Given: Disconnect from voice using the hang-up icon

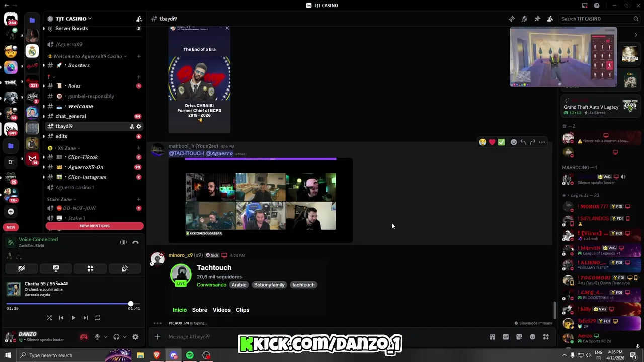Looking at the screenshot, I should [135, 242].
